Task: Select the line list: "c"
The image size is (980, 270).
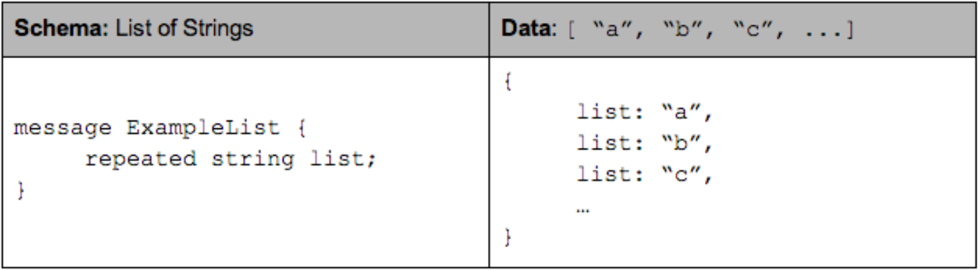Action: click(644, 175)
